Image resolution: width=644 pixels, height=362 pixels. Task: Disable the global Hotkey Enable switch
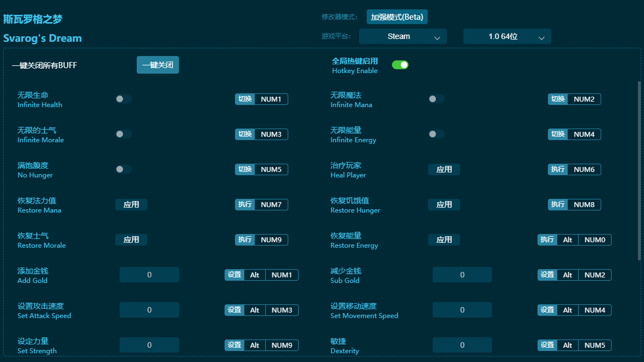(x=400, y=65)
